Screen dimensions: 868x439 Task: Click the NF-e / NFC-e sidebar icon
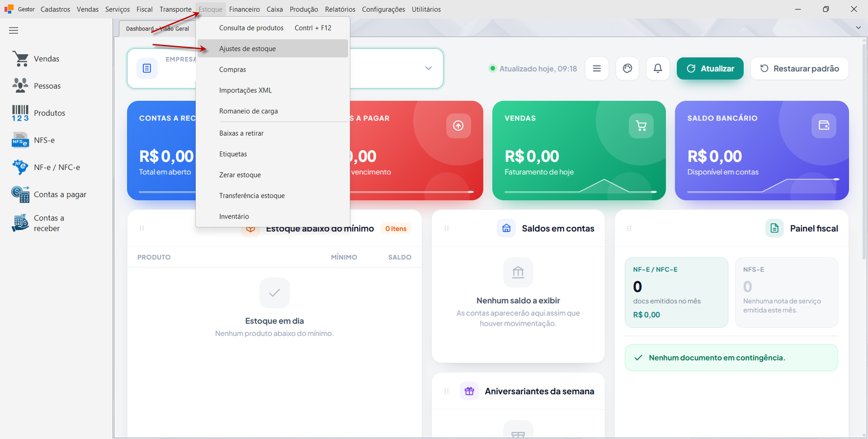21,167
